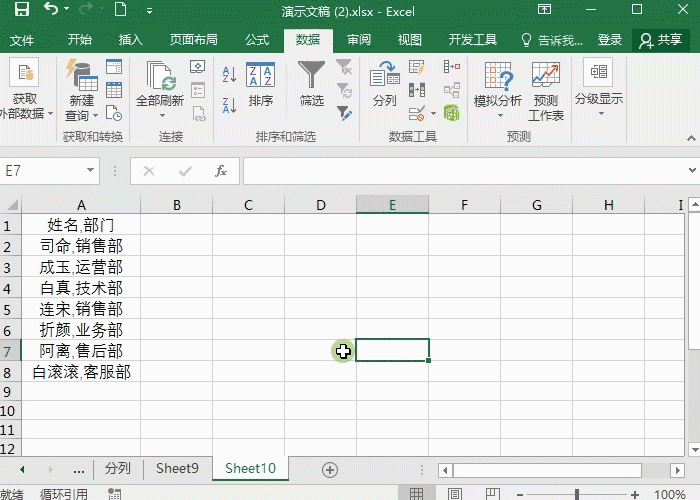Click the Sign in button
This screenshot has width=700, height=500.
point(609,40)
